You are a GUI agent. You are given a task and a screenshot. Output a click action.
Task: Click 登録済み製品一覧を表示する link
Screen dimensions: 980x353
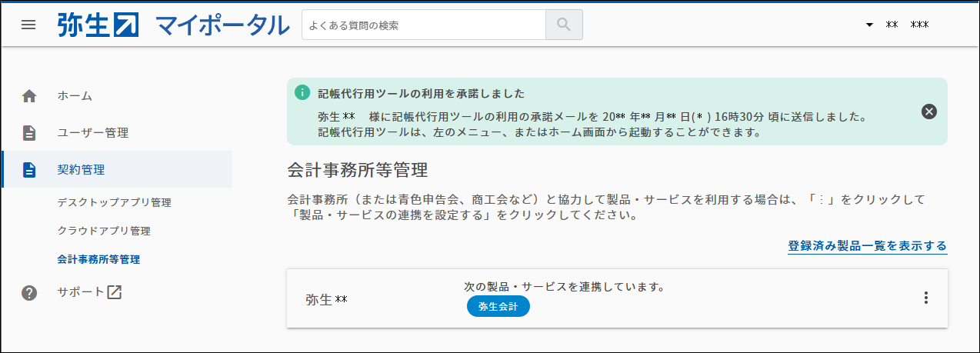[868, 246]
